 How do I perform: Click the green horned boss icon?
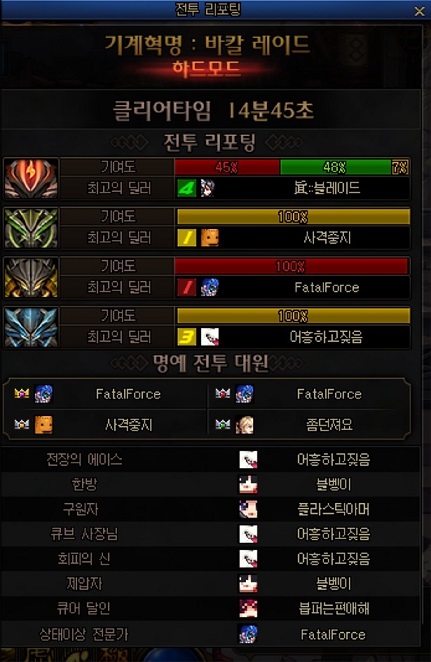(31, 228)
